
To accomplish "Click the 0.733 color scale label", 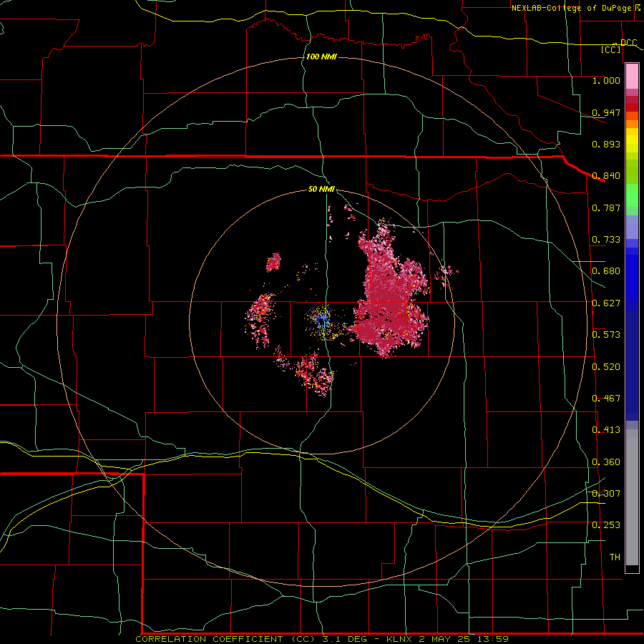I will pyautogui.click(x=606, y=240).
